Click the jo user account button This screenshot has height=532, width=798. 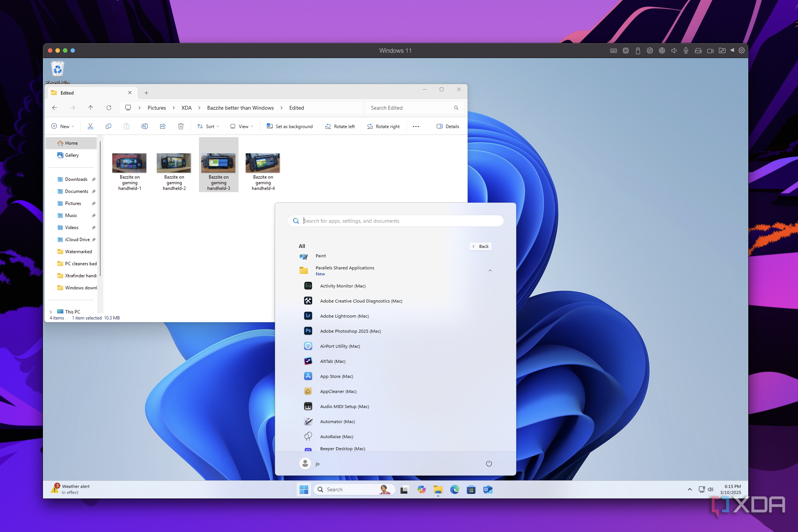(x=310, y=463)
